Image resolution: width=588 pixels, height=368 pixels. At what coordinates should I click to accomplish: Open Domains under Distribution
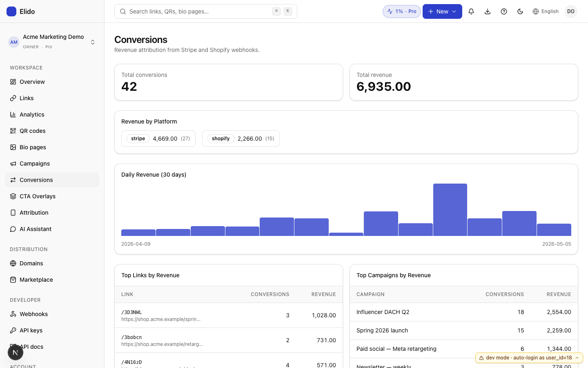52,263
